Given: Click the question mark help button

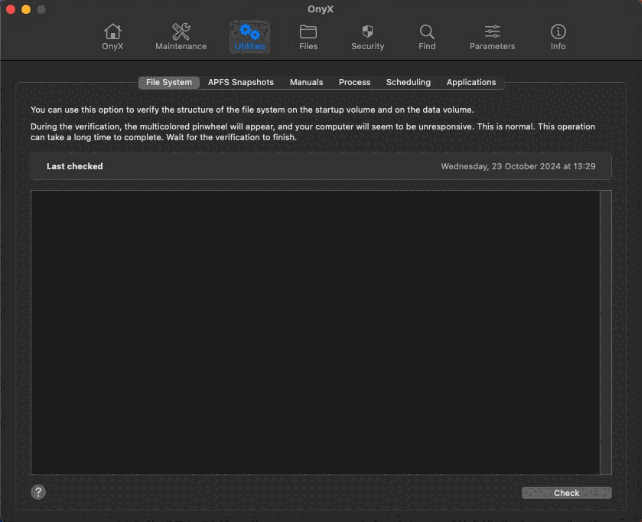Looking at the screenshot, I should click(x=38, y=492).
